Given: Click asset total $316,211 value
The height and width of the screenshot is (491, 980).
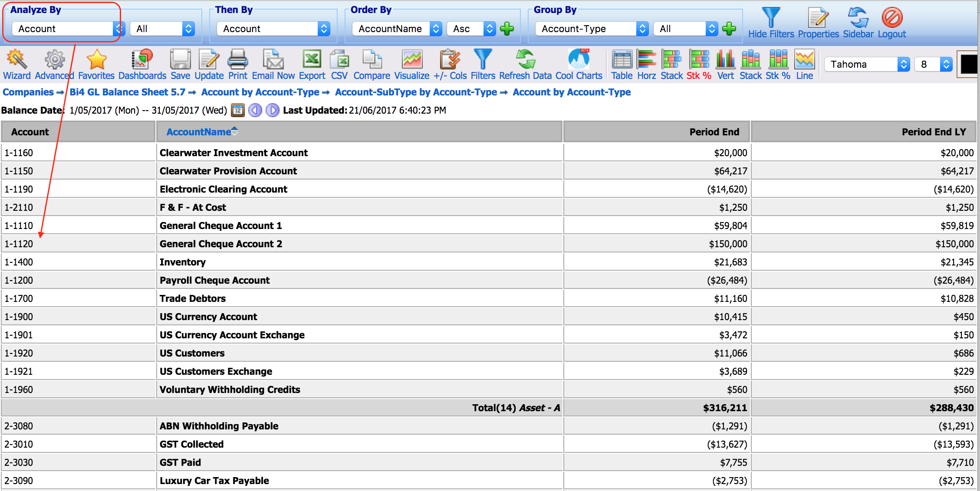Looking at the screenshot, I should click(x=725, y=408).
